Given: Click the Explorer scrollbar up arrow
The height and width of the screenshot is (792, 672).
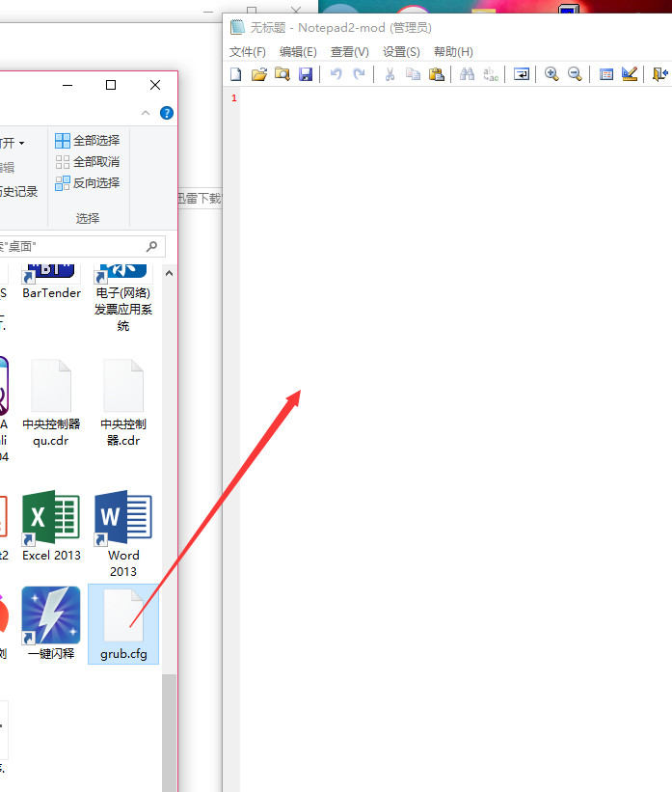Looking at the screenshot, I should (x=169, y=273).
